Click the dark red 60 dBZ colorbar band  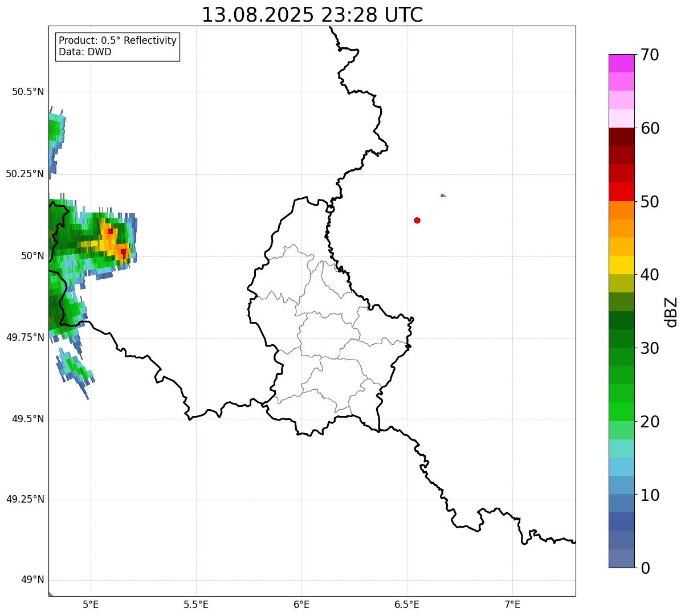coord(622,137)
